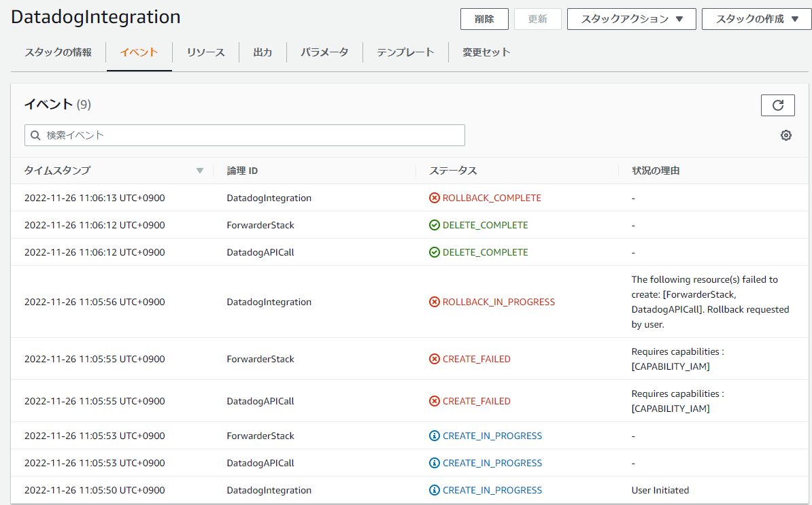Click DatadogAPICall CREATE_IN_PROGRESS info icon
This screenshot has height=505, width=812.
click(434, 463)
